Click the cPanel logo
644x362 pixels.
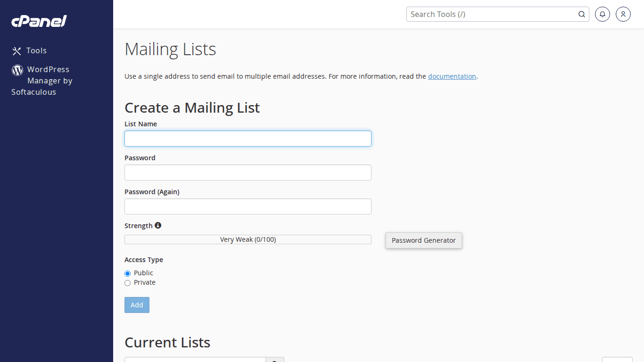[39, 21]
